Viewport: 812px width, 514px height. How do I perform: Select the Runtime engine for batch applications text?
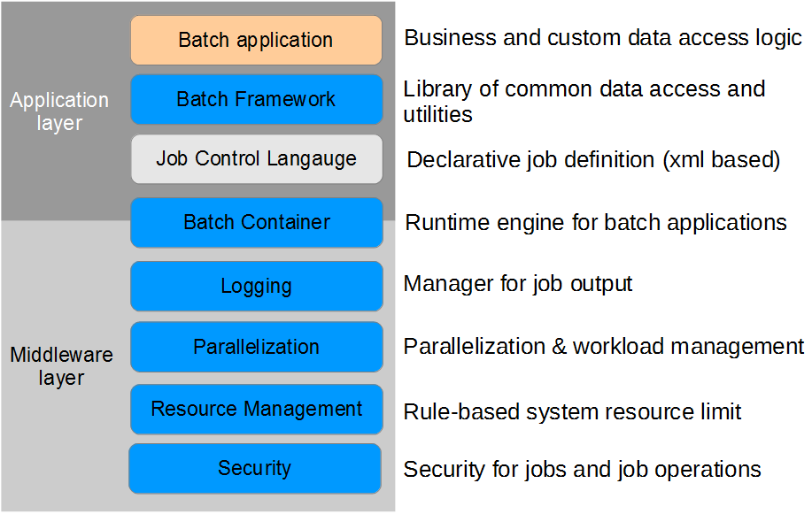[x=596, y=223]
